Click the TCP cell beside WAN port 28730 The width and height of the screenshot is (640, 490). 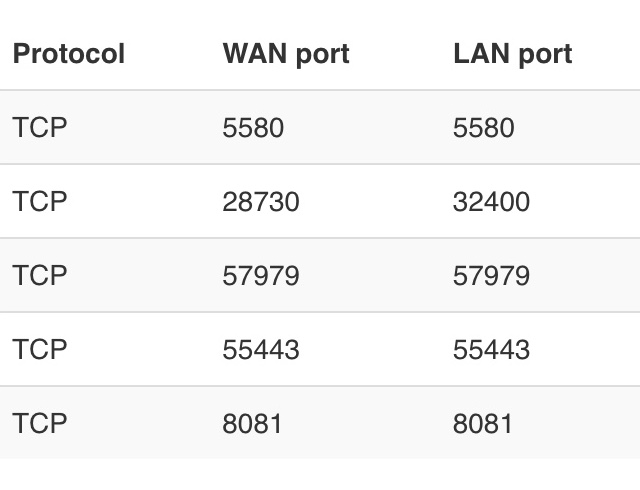click(40, 202)
